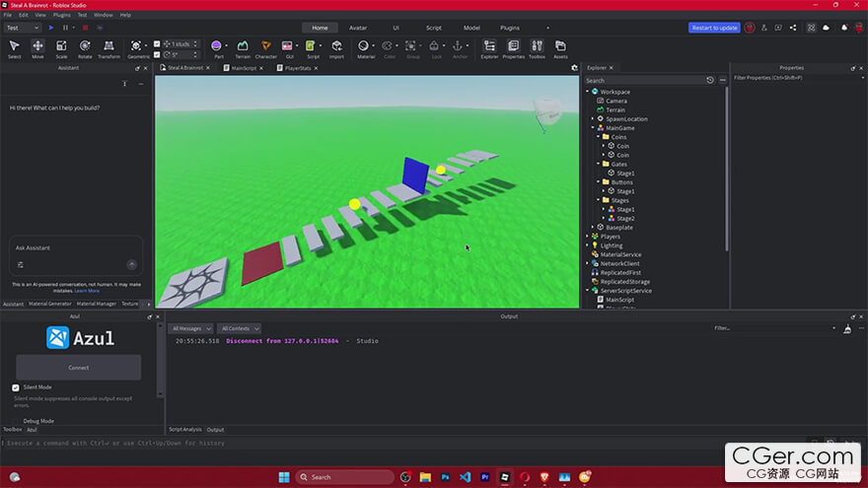Open Visual Studio Code from taskbar
Screen dimensions: 868x488
(x=465, y=477)
